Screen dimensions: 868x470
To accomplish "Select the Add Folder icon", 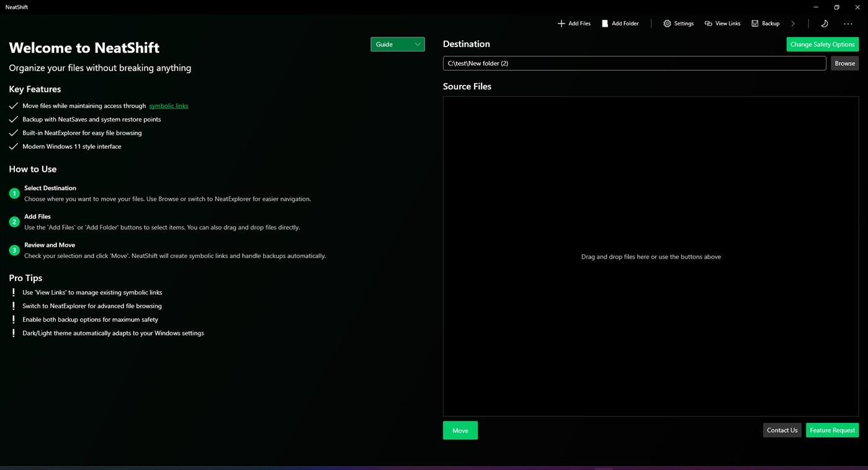I will [x=605, y=24].
